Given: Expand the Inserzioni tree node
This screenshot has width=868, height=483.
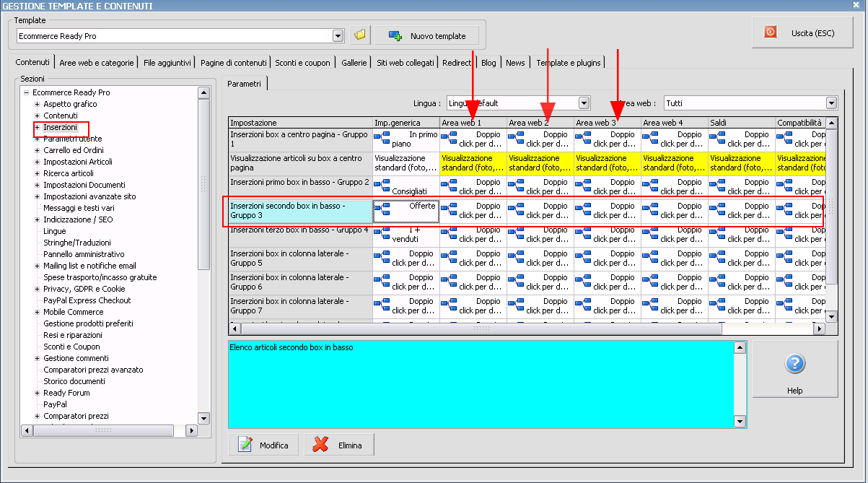Looking at the screenshot, I should [37, 127].
